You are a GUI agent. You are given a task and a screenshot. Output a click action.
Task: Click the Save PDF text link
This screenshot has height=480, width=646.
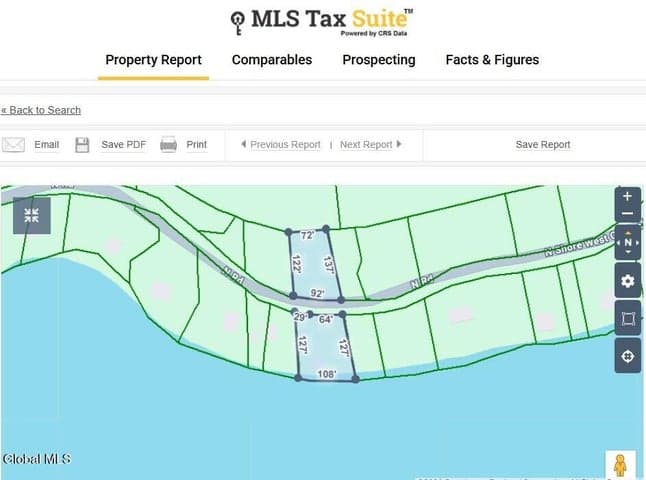[124, 145]
